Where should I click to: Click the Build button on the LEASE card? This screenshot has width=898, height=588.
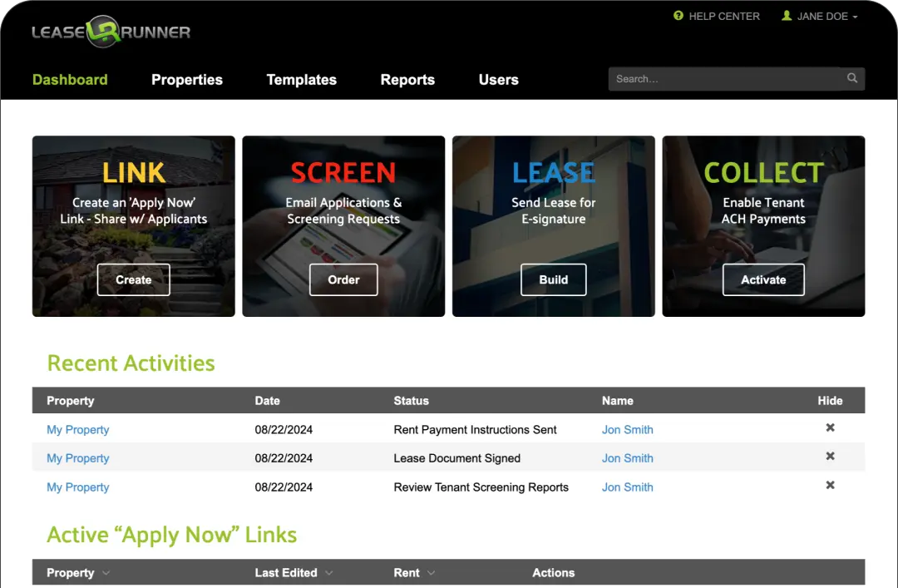(x=554, y=280)
